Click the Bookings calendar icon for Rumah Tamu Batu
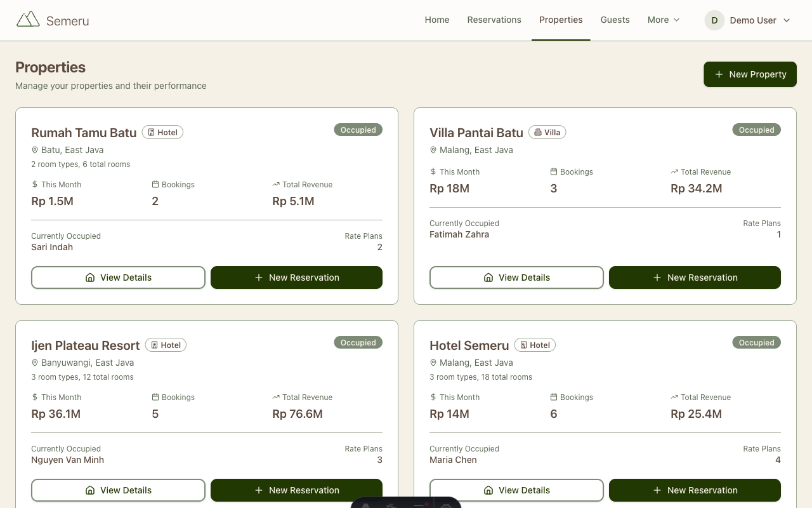The width and height of the screenshot is (812, 508). click(155, 185)
